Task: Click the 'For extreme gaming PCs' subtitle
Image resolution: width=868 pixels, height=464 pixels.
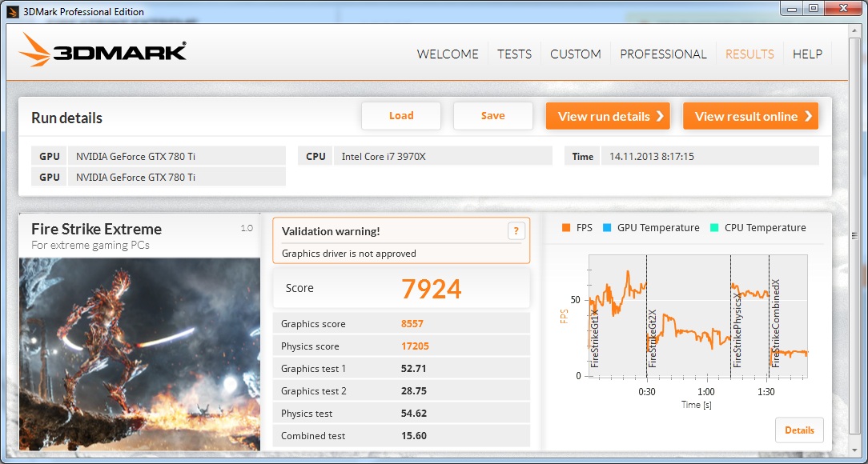Action: tap(90, 245)
